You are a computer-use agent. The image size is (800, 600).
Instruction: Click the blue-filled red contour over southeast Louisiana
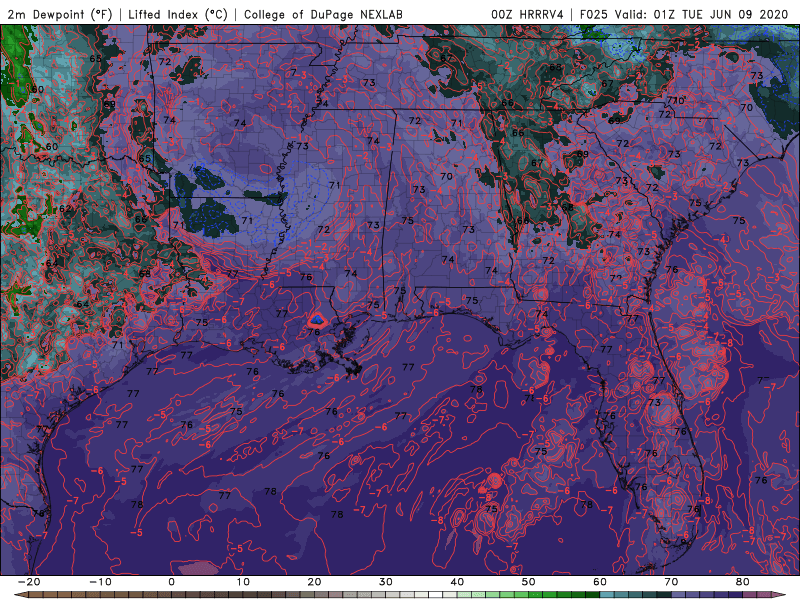[317, 320]
